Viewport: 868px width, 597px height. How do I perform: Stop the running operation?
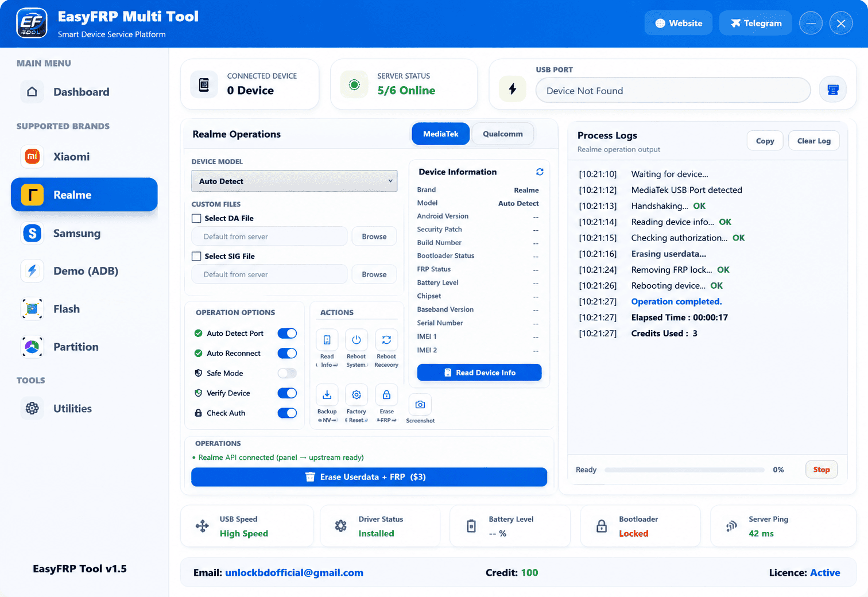(x=821, y=470)
